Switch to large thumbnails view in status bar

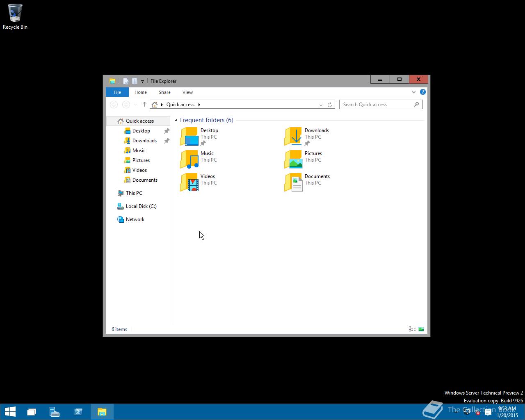(421, 329)
